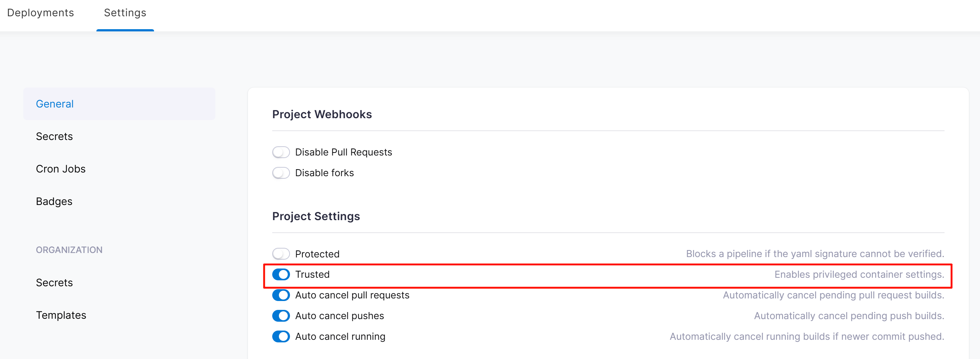The height and width of the screenshot is (359, 980).
Task: Open organization Templates page
Action: [61, 315]
